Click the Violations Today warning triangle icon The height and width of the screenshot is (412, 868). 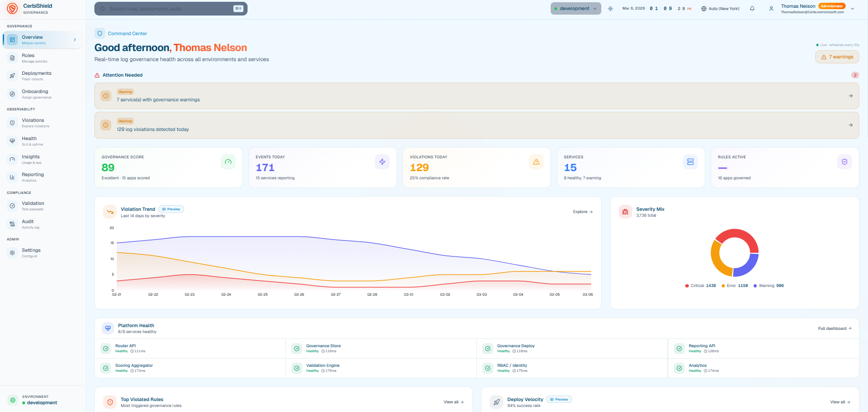coord(537,162)
